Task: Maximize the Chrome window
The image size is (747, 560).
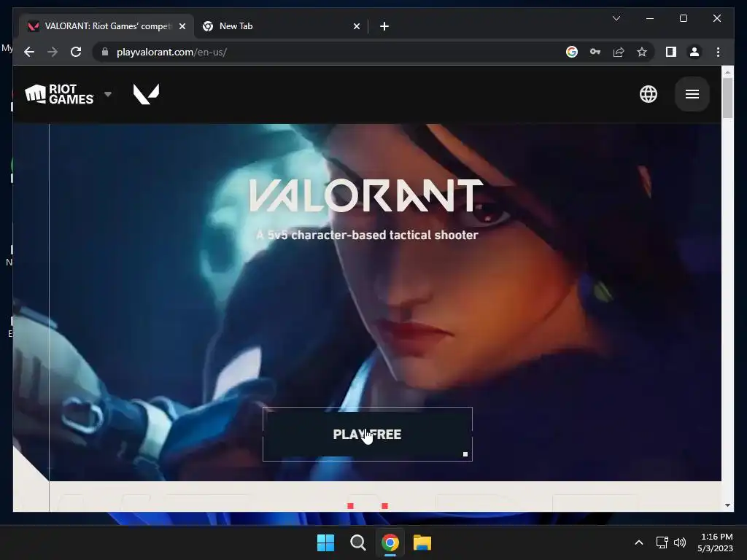Action: click(683, 18)
